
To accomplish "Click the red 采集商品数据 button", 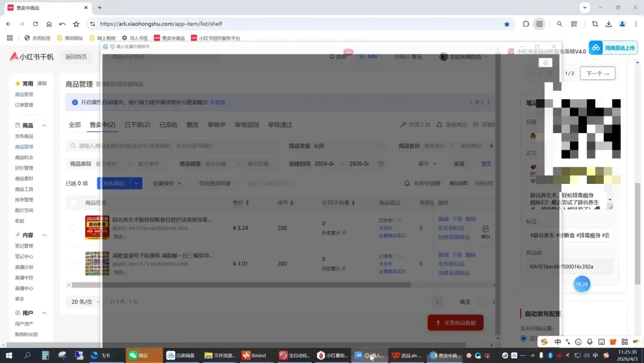I will 456,323.
